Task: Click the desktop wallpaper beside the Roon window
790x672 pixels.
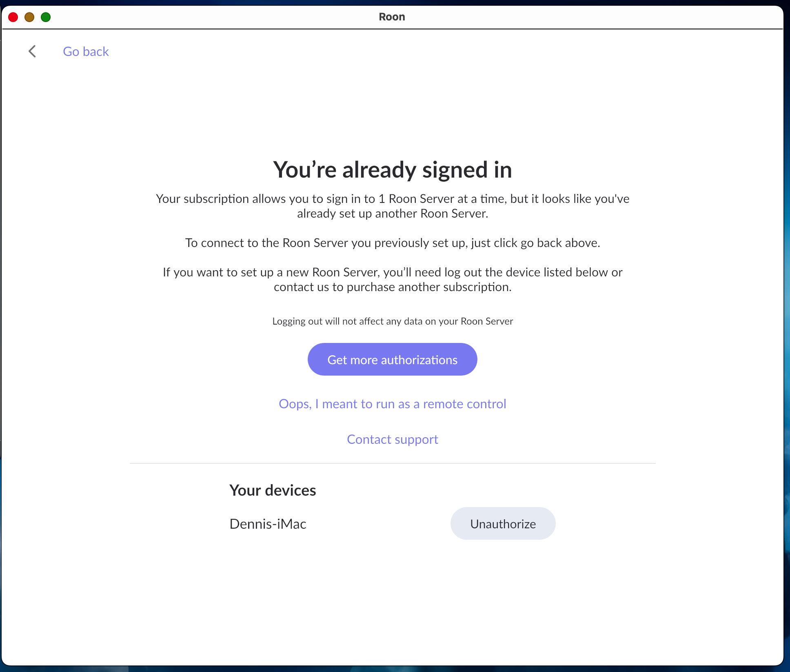Action: pyautogui.click(x=787, y=327)
